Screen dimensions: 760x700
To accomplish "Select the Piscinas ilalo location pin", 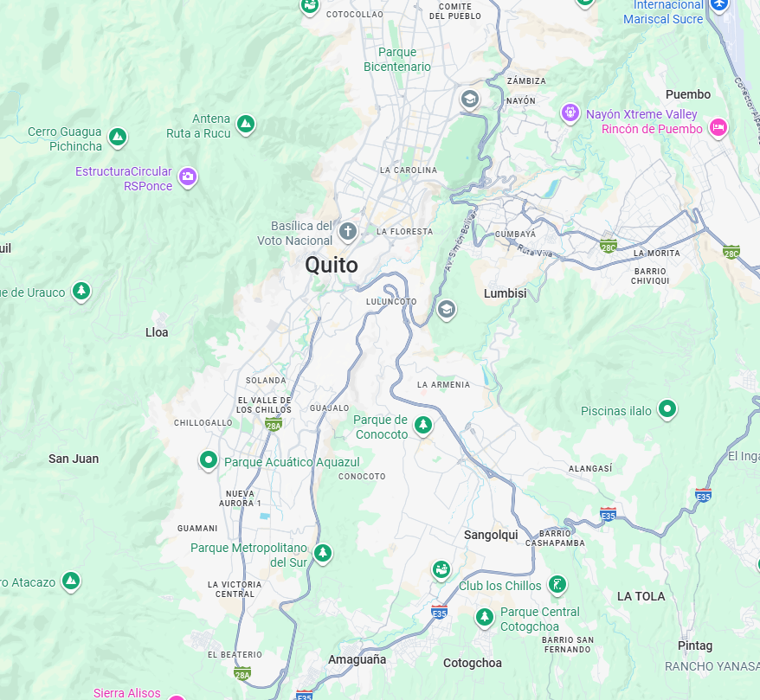I will tap(667, 409).
